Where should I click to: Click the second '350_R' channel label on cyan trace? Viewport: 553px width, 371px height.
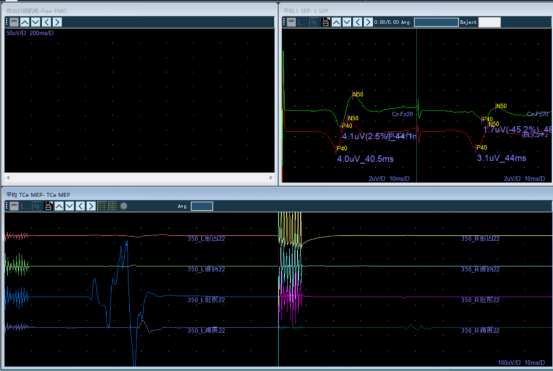coord(480,269)
